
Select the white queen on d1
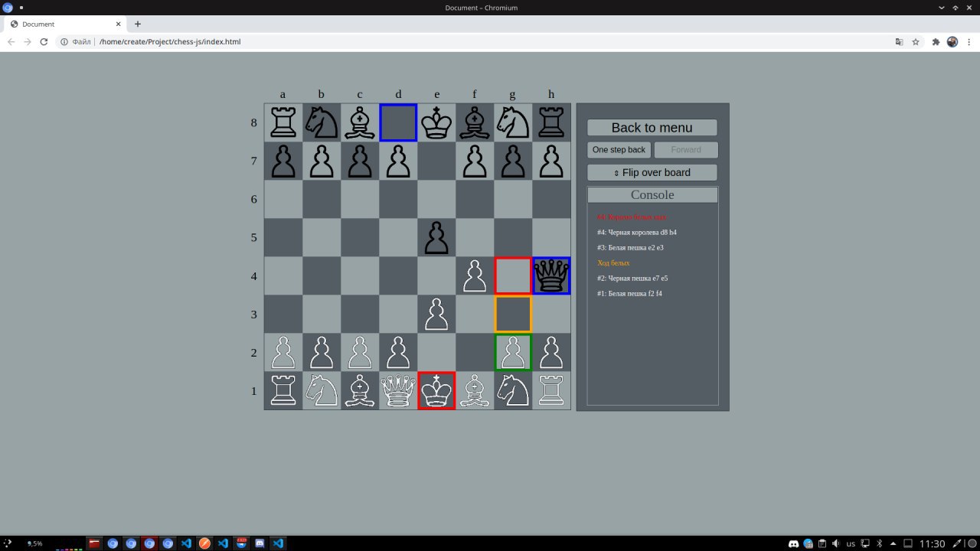coord(398,390)
